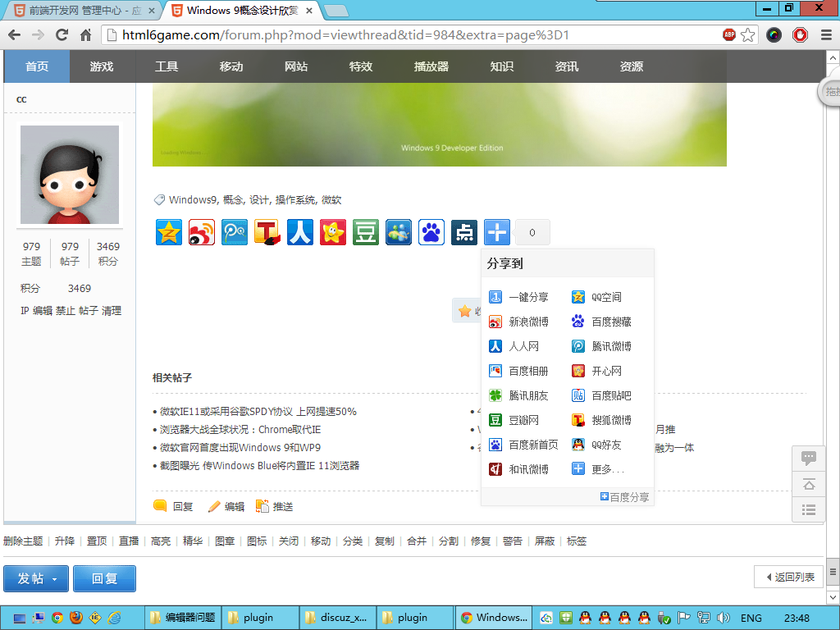Pick 百度贴吧 in share popup
This screenshot has width=840, height=630.
[x=601, y=395]
